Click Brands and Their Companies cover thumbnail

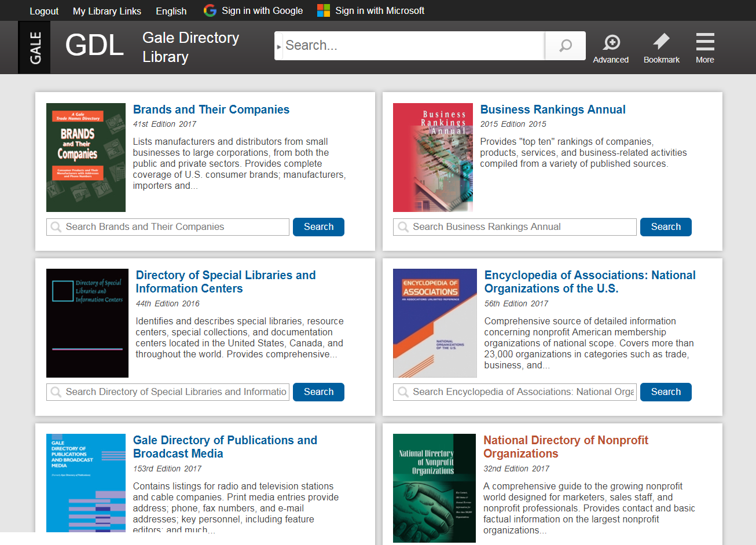[86, 158]
